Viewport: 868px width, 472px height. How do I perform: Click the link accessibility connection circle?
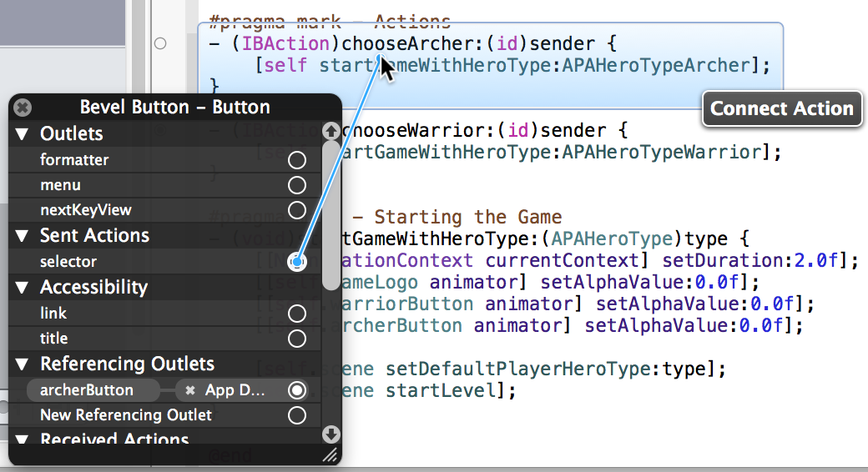(297, 314)
